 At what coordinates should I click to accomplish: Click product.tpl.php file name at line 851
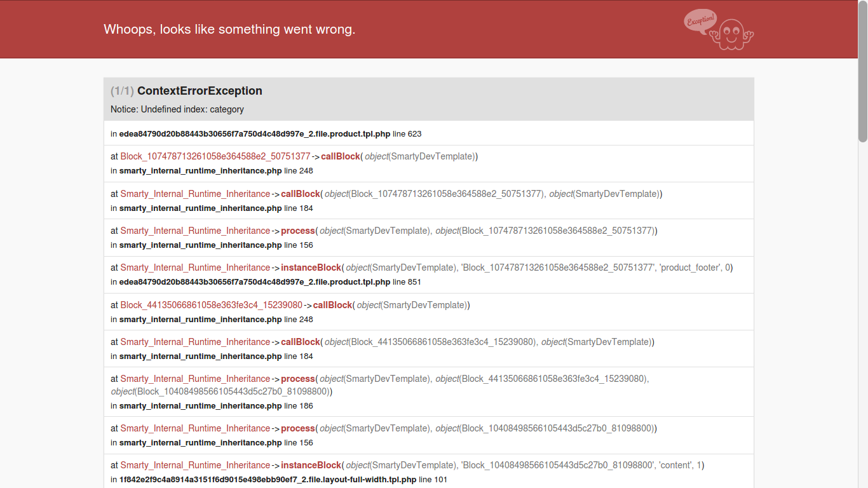click(x=255, y=282)
